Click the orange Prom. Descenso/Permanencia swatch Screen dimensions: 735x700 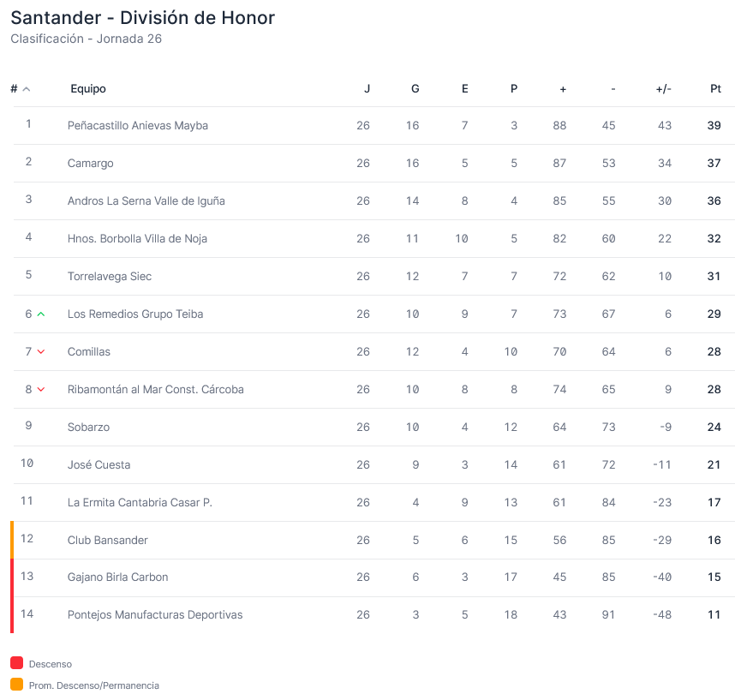pos(17,685)
